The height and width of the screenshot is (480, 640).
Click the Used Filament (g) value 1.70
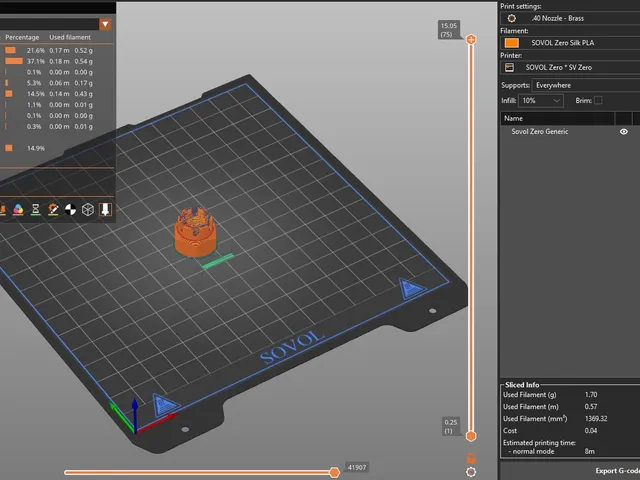click(591, 395)
